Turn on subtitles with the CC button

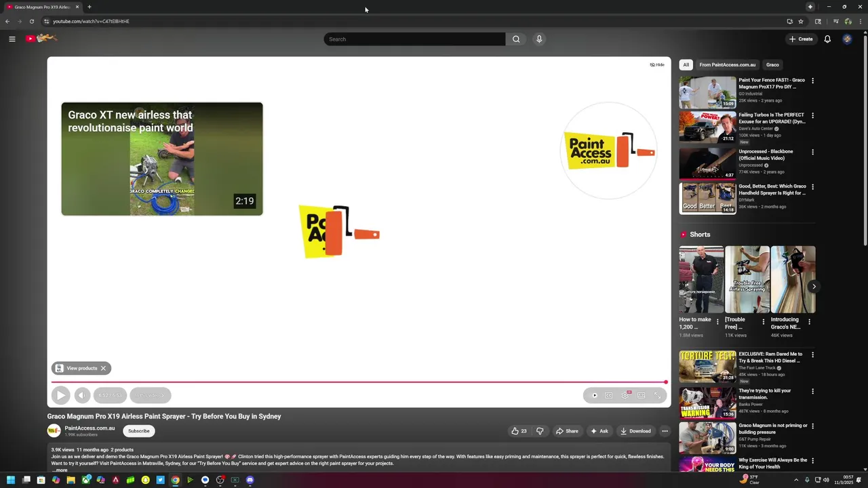tap(609, 395)
